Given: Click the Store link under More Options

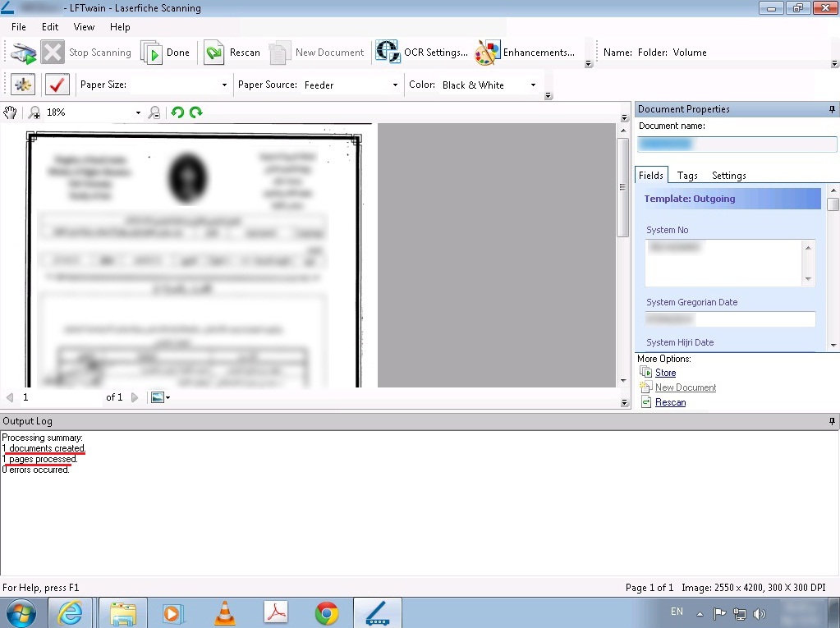Looking at the screenshot, I should [x=665, y=373].
